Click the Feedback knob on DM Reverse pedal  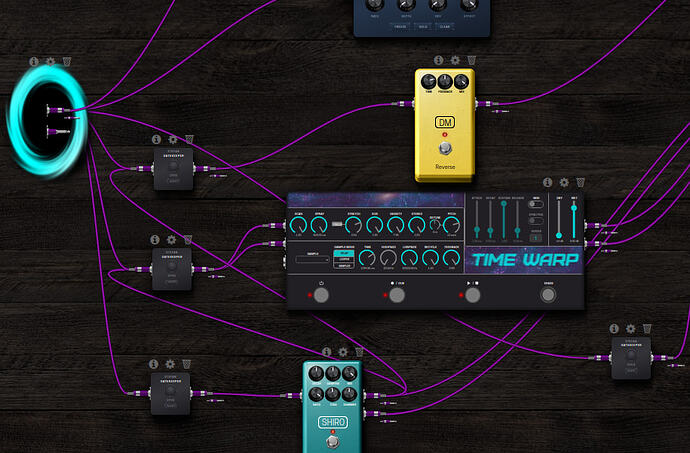pyautogui.click(x=445, y=81)
